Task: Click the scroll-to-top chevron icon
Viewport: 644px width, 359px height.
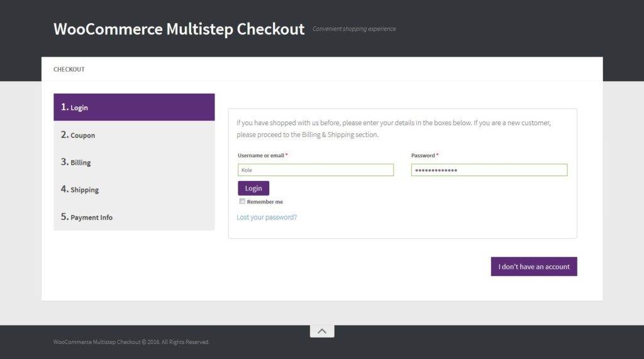Action: (x=322, y=331)
